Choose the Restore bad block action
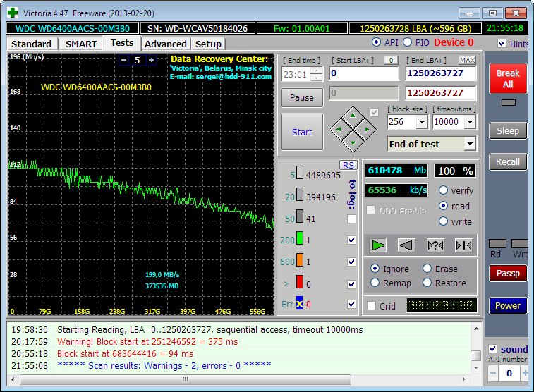This screenshot has height=392, width=534. (x=427, y=283)
